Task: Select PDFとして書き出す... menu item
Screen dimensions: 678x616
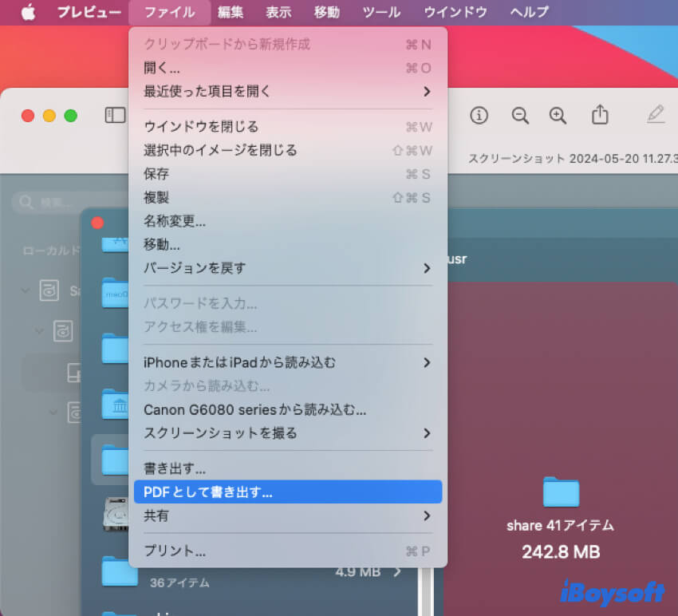Action: coord(288,492)
